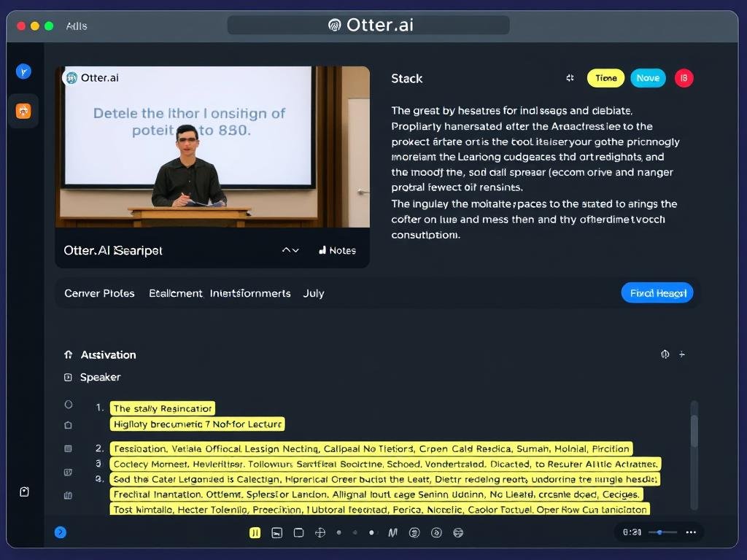The image size is (747, 560).
Task: Click the blue Fixdl Heagrl button
Action: 657,293
